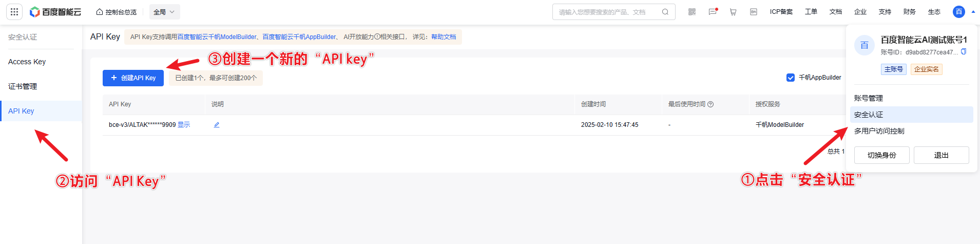This screenshot has width=980, height=244.
Task: Click the 主账号 tag
Action: 893,69
